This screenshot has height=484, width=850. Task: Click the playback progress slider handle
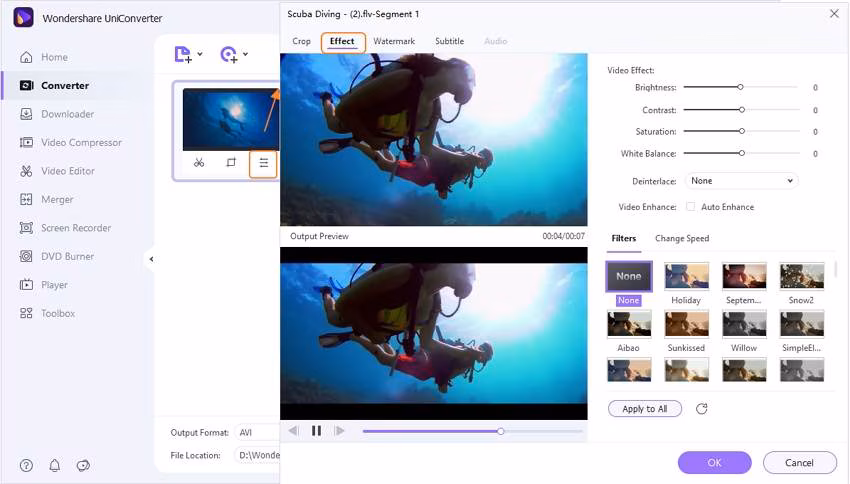coord(501,431)
